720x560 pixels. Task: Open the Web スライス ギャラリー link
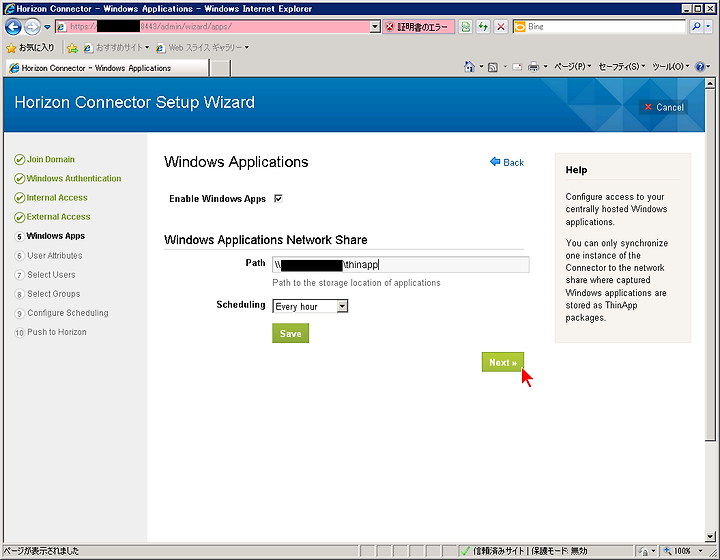[x=202, y=47]
